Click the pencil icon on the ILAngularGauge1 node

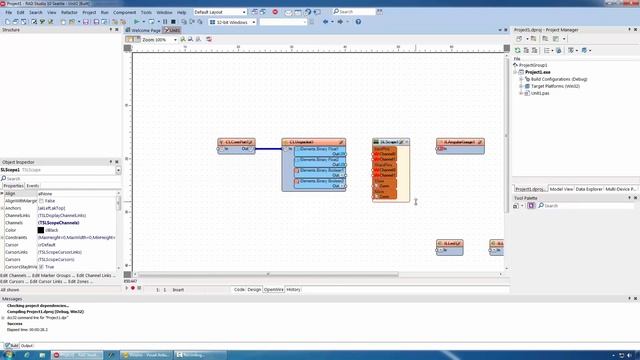pyautogui.click(x=480, y=142)
